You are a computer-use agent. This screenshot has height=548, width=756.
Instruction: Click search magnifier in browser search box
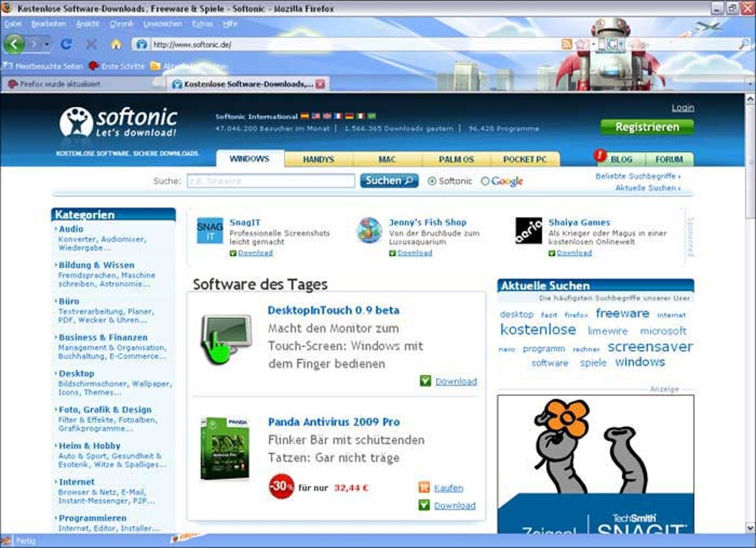click(744, 44)
